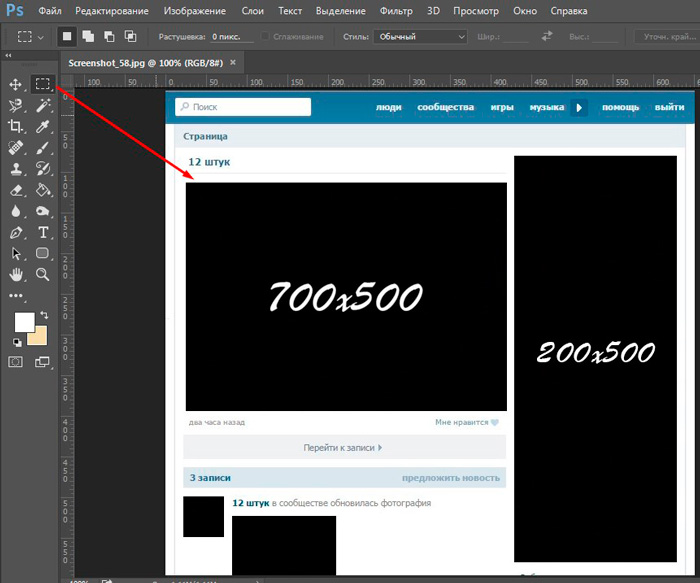Select the Magic Wand tool
This screenshot has height=583, width=700.
coord(43,106)
